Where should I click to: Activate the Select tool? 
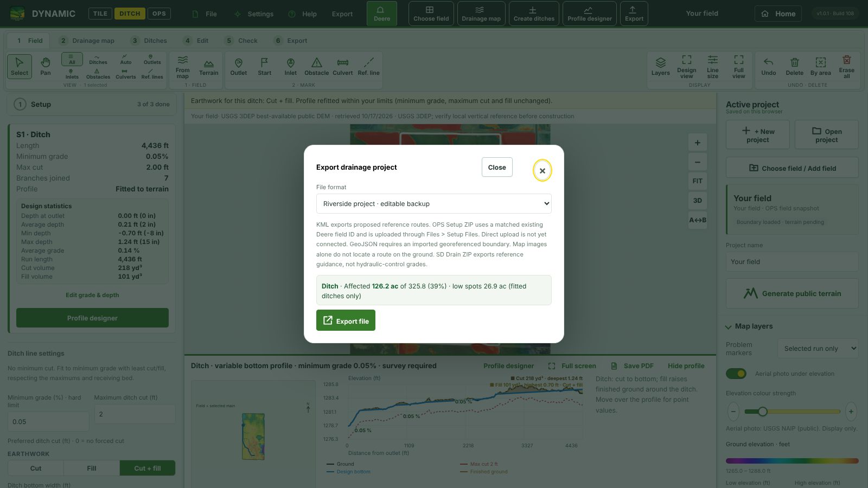coord(20,66)
